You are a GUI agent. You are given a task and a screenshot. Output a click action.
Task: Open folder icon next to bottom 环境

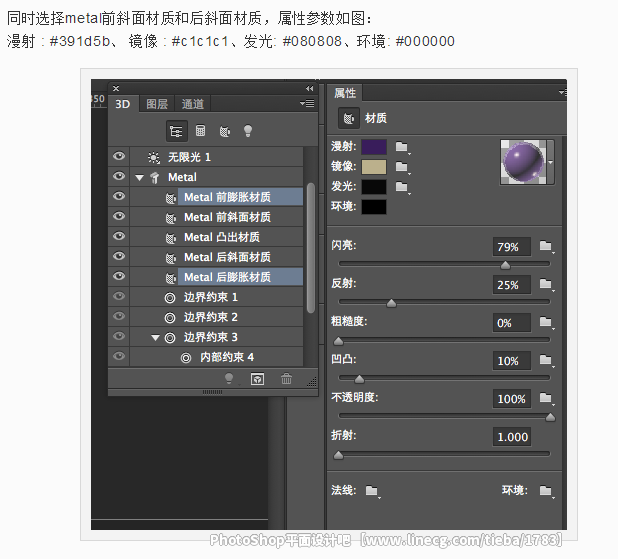tap(546, 491)
